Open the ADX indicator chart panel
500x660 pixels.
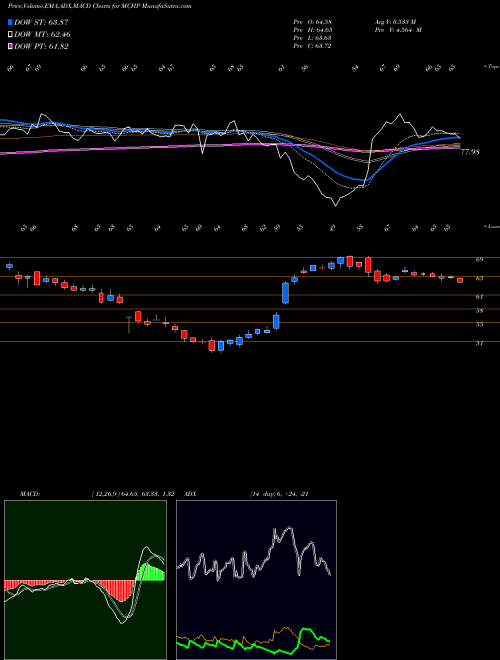point(256,580)
